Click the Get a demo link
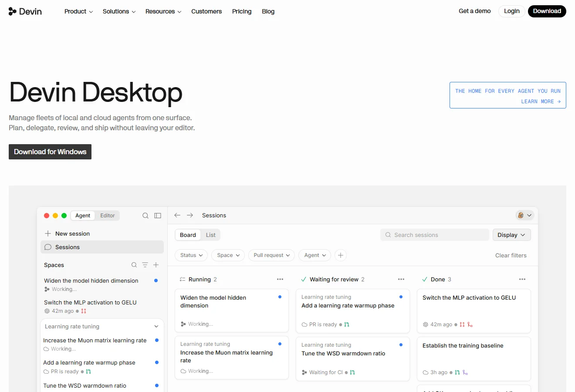 pos(475,11)
